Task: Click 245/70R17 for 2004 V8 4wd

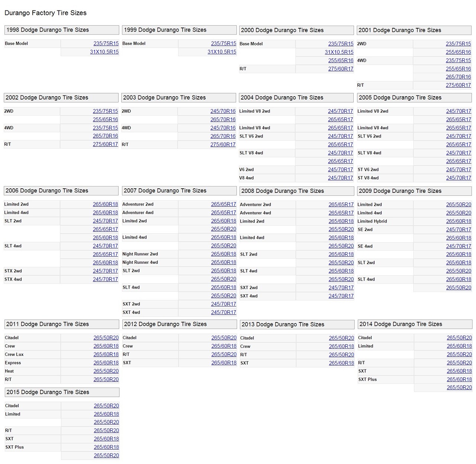Action: (x=340, y=178)
